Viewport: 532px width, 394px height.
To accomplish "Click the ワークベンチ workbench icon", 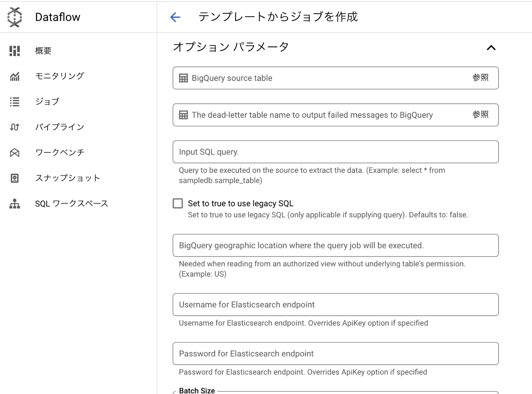I will tap(14, 153).
